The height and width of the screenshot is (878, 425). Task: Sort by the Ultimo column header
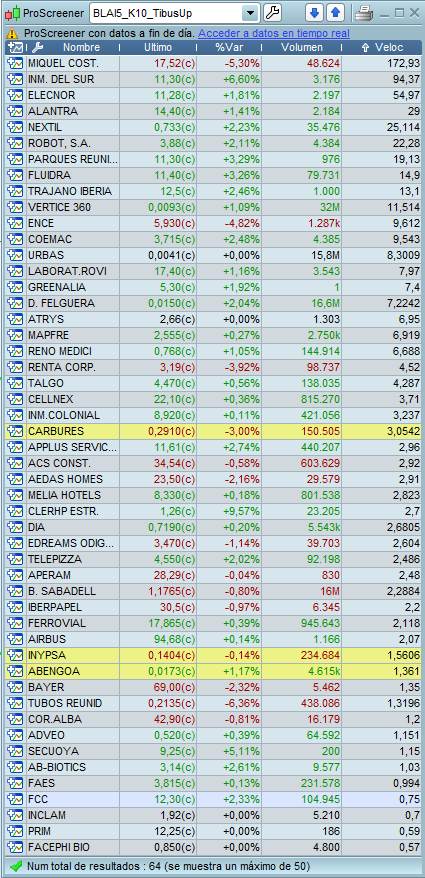pos(158,48)
